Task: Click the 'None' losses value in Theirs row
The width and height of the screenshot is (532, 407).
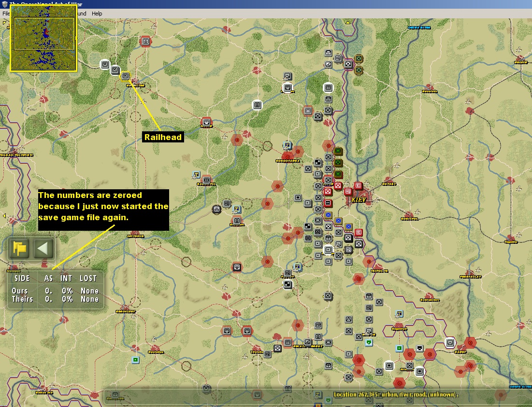Action: coord(89,299)
